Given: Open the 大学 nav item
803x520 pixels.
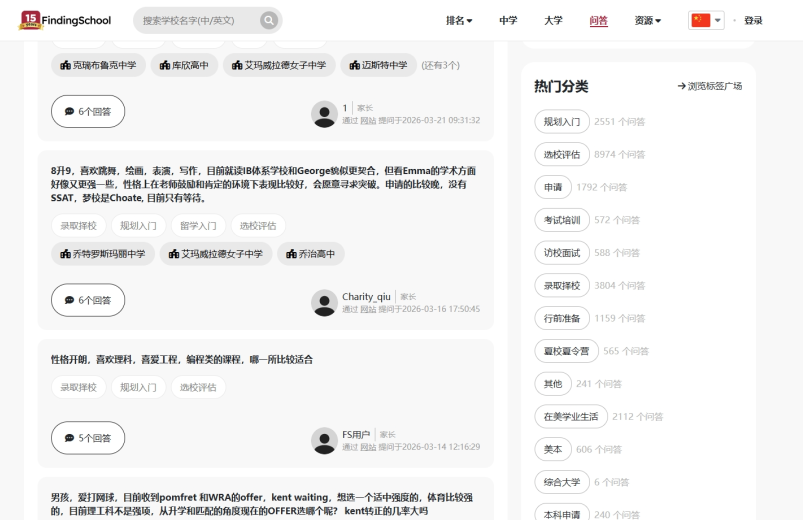Looking at the screenshot, I should pyautogui.click(x=553, y=20).
